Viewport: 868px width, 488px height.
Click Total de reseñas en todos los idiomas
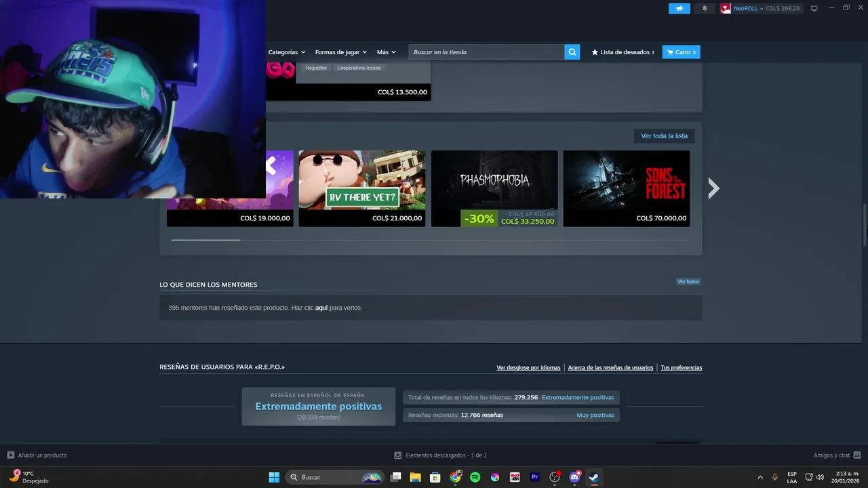511,398
